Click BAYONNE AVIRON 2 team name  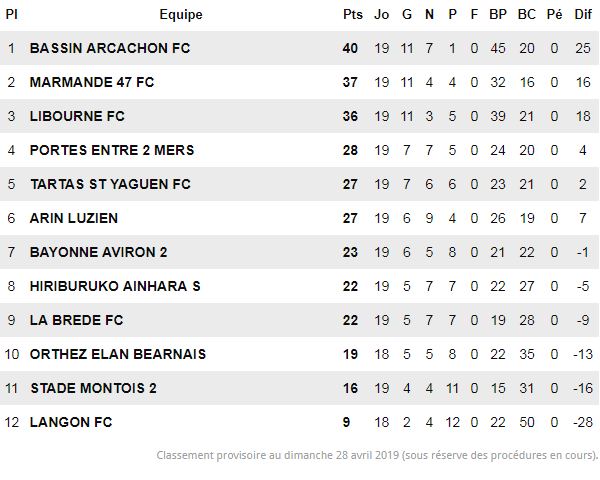coord(98,252)
